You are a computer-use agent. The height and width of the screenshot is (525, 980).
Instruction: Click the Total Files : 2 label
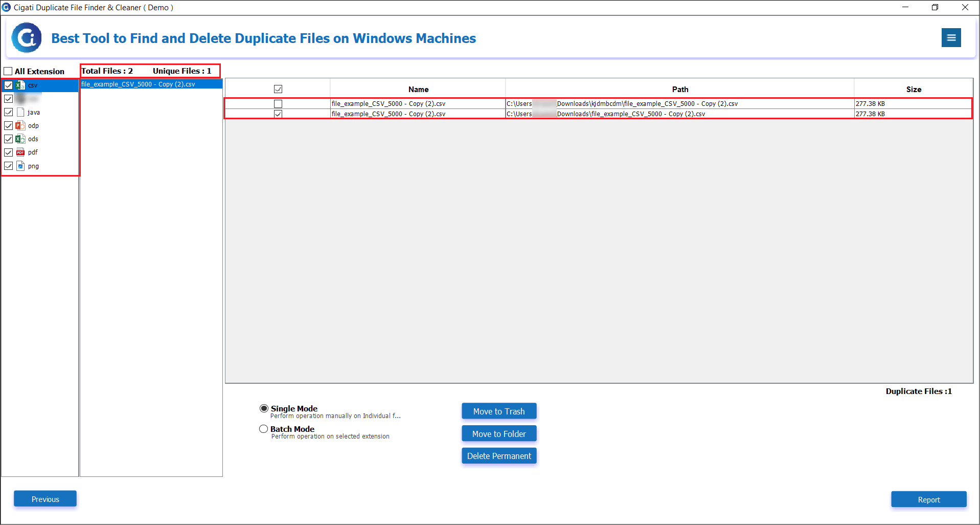pos(107,71)
